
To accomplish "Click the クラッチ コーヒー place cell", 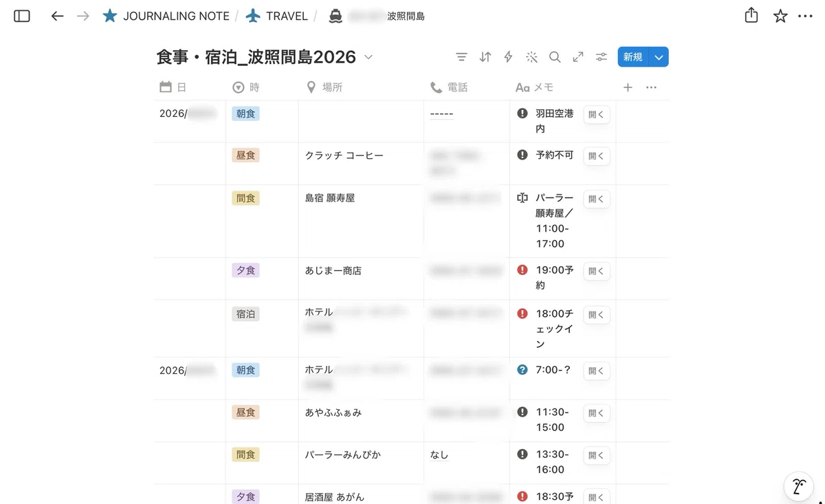I will coord(361,164).
